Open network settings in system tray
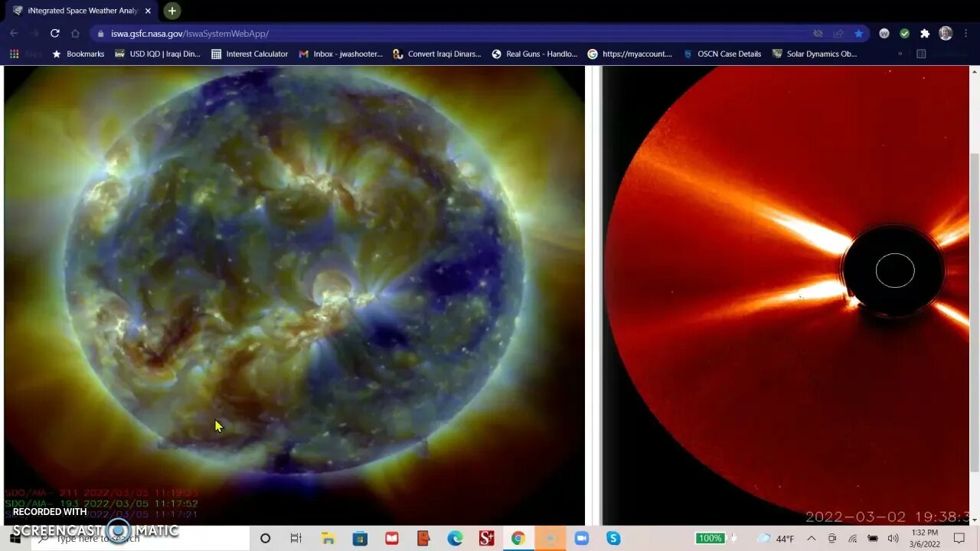This screenshot has height=551, width=980. 852,539
